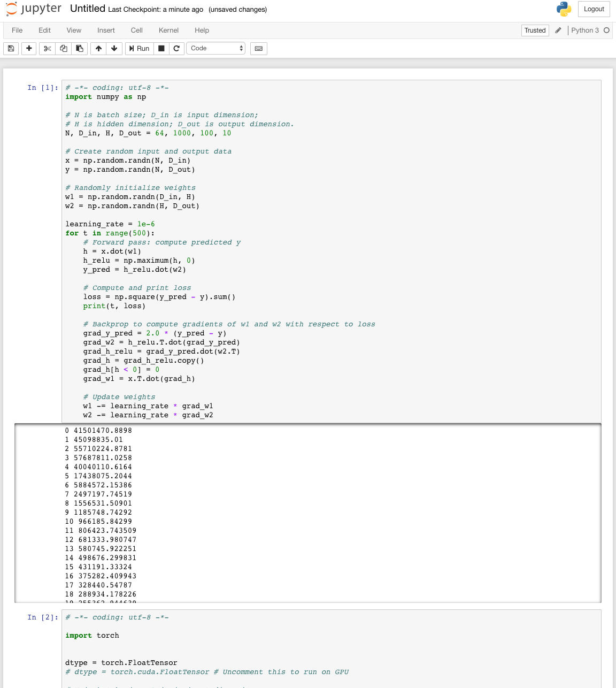Click the Jupyter logo

(x=34, y=9)
